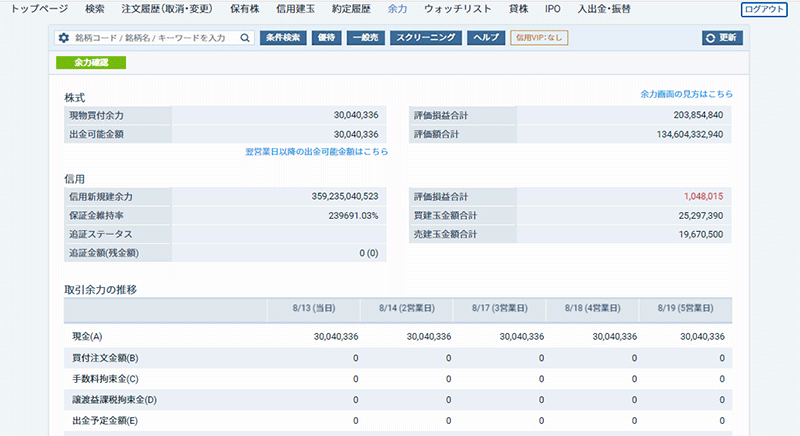Click the 一般売 button
800x436 pixels.
(364, 38)
